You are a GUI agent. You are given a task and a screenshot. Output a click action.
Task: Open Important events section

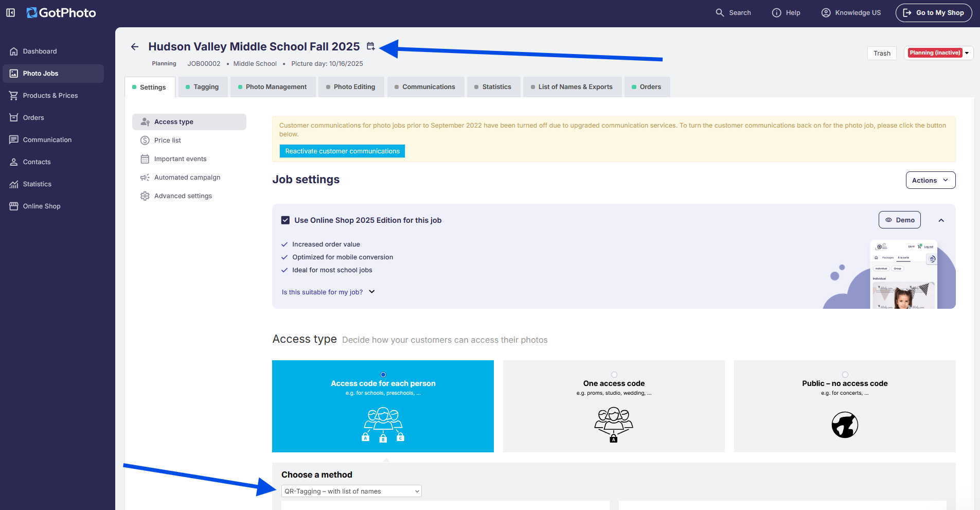[189, 159]
